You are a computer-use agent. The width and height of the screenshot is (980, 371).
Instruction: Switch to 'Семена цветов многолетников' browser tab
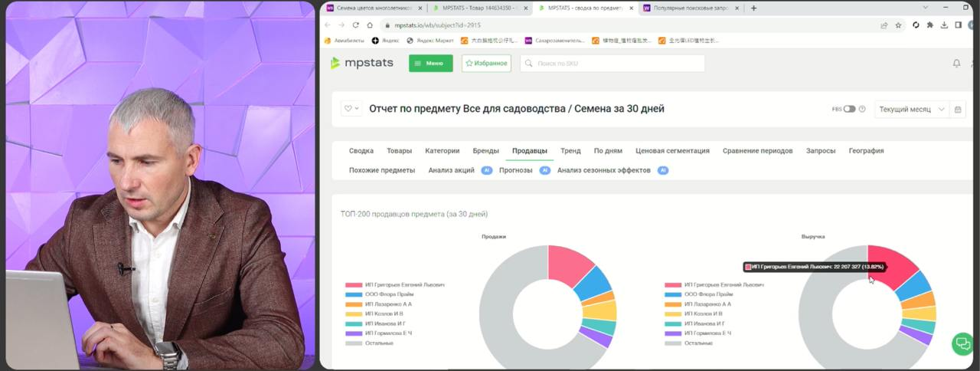374,8
